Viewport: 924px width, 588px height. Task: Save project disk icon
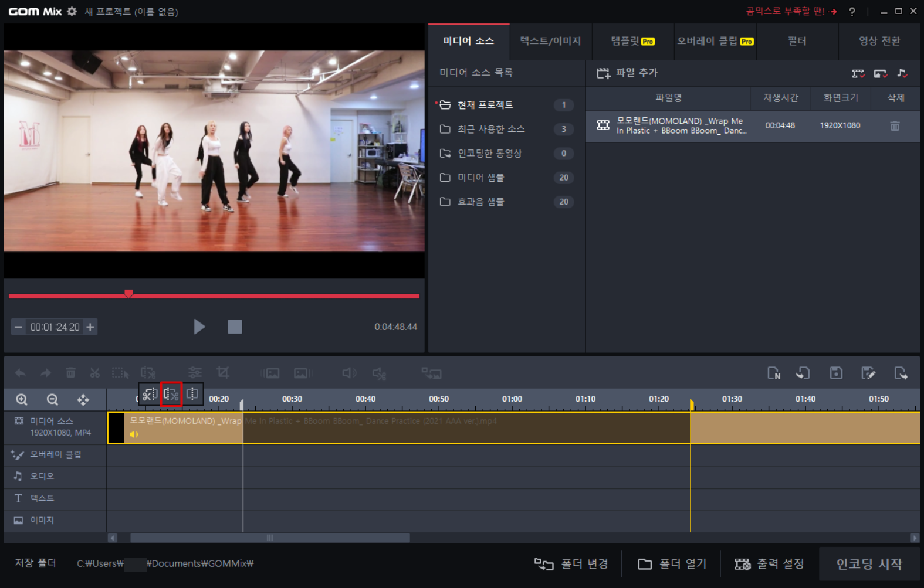836,373
